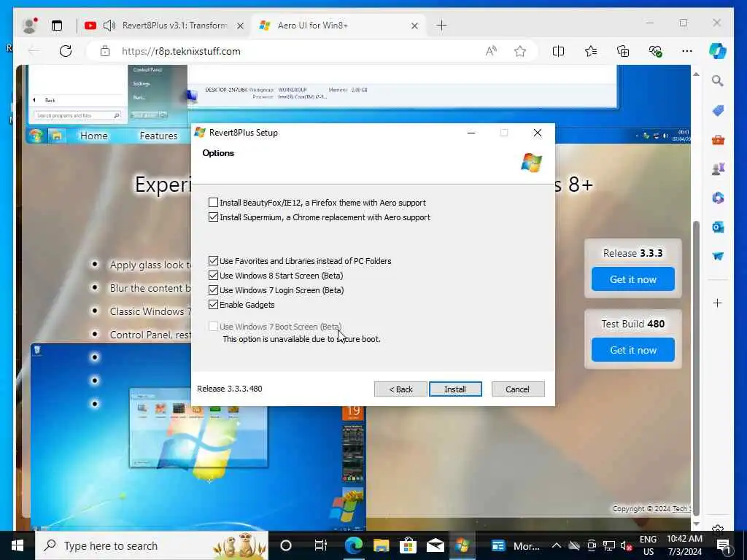This screenshot has width=747, height=560.
Task: Click the Windows 7 desktop screenshot thumbnail
Action: coord(198,436)
